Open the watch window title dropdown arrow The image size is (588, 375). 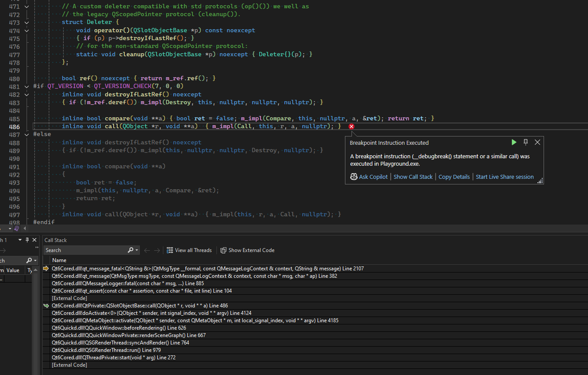(20, 239)
